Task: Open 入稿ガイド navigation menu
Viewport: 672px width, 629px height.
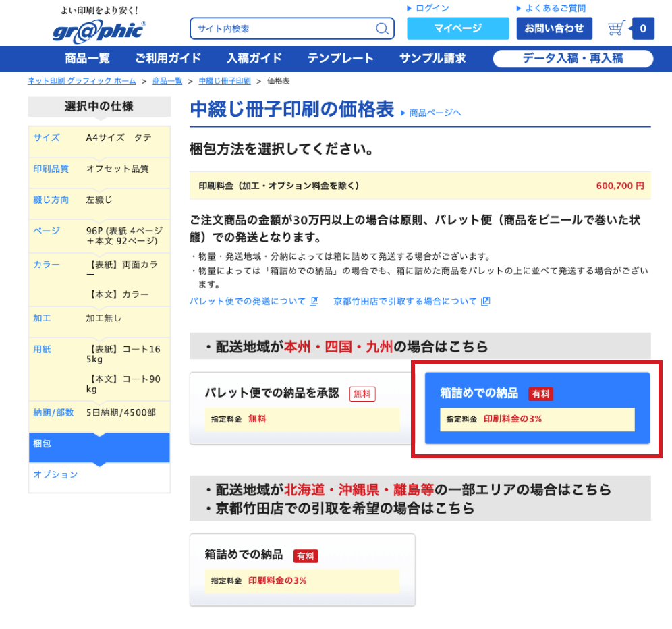Action: point(254,59)
